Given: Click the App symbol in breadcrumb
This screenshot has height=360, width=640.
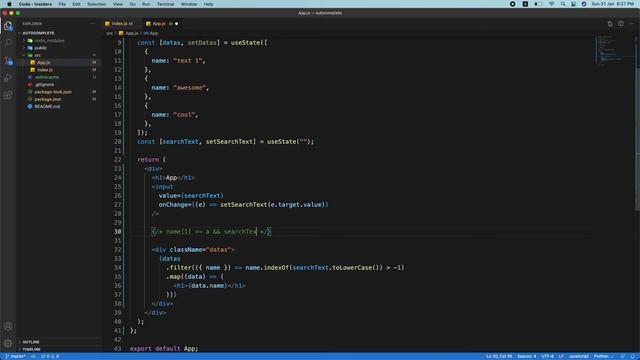Looking at the screenshot, I should [x=151, y=33].
